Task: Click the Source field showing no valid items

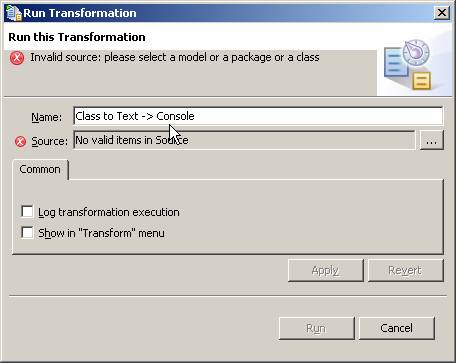Action: pos(244,140)
